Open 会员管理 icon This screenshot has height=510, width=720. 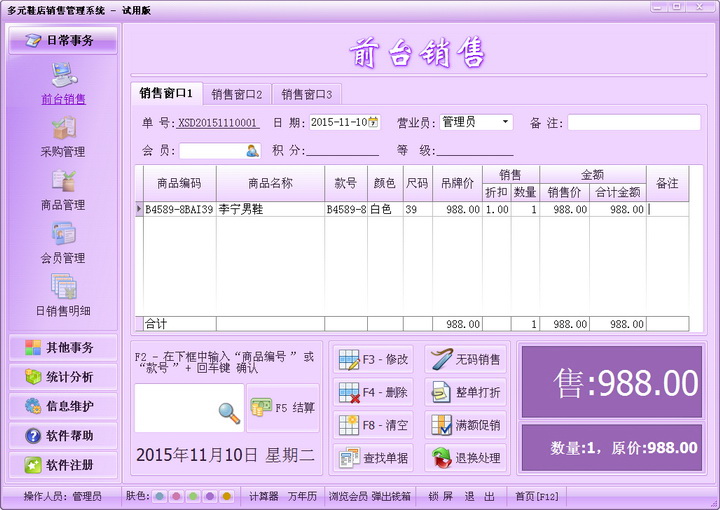(x=64, y=233)
